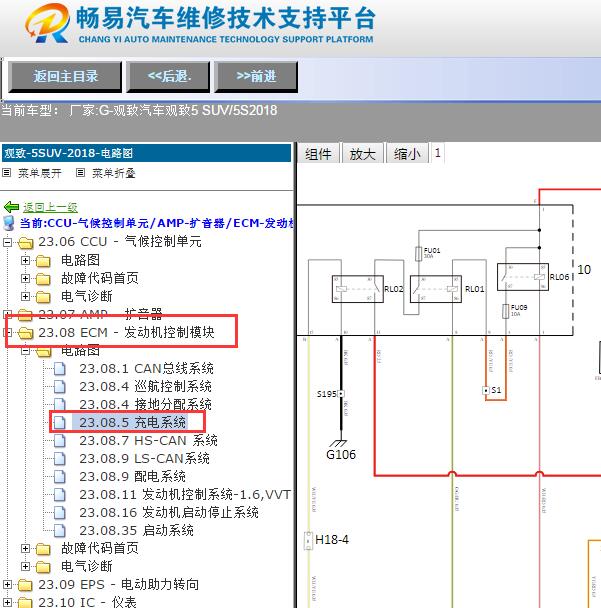Click relay RL01 in the circuit diagram
Image resolution: width=601 pixels, height=608 pixels.
click(436, 289)
